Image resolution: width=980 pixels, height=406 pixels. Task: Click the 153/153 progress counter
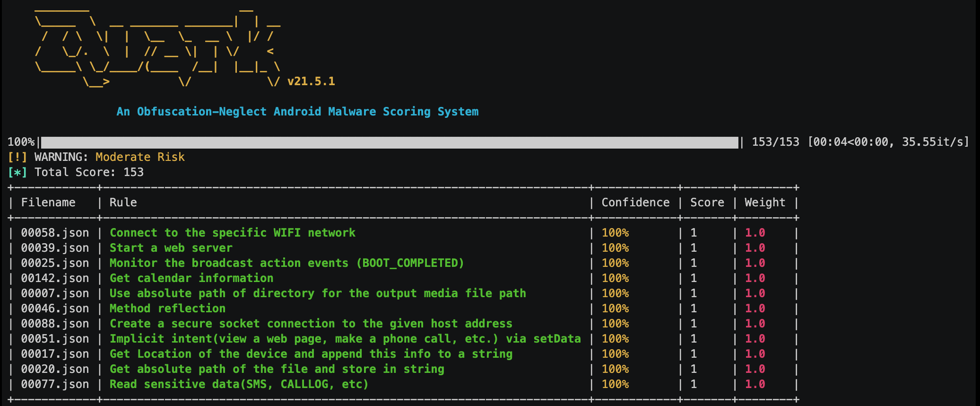point(775,142)
